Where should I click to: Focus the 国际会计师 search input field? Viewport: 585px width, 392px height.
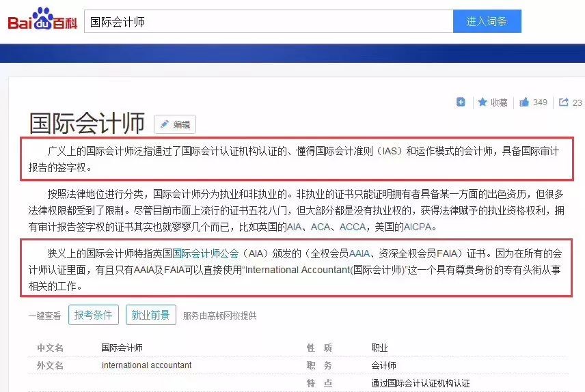[269, 21]
